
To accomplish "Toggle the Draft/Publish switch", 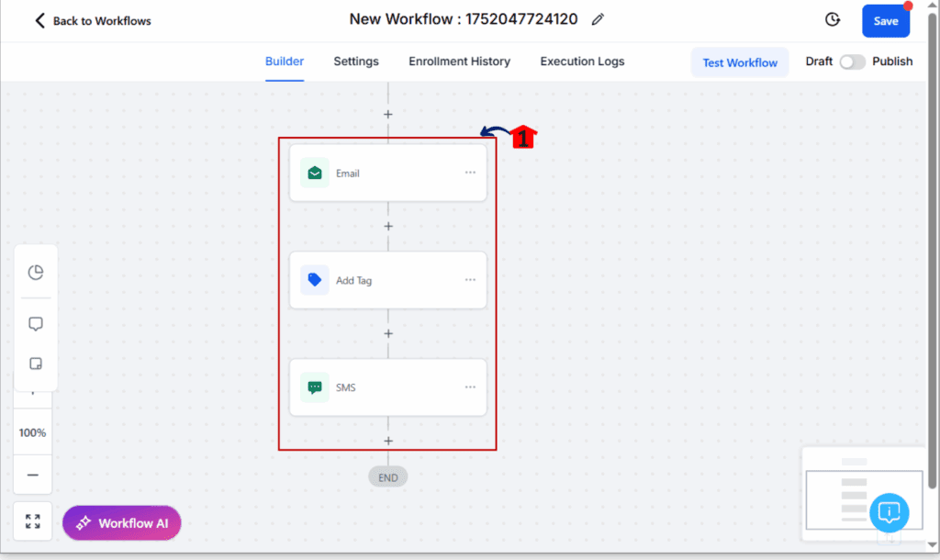I will pos(852,62).
